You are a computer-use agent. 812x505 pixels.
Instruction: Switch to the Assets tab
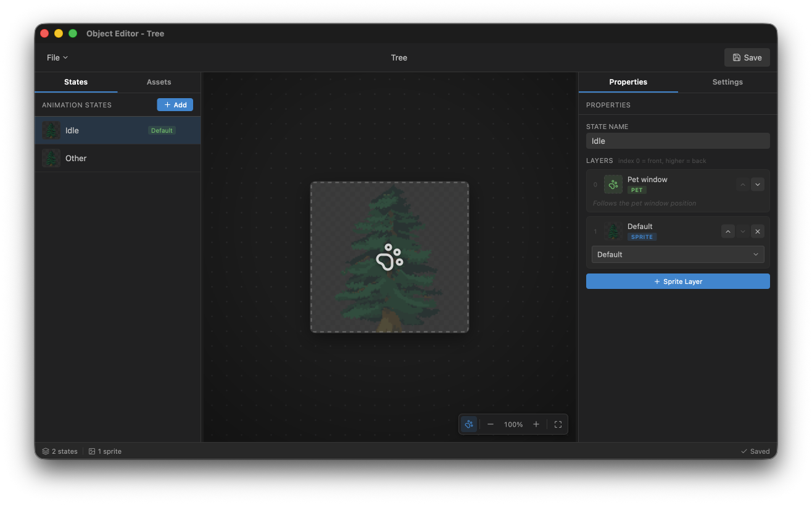[x=159, y=82]
